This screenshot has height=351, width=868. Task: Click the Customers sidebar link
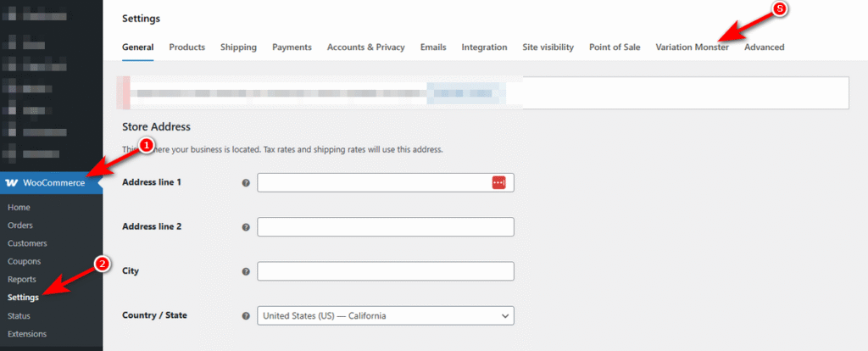click(27, 243)
